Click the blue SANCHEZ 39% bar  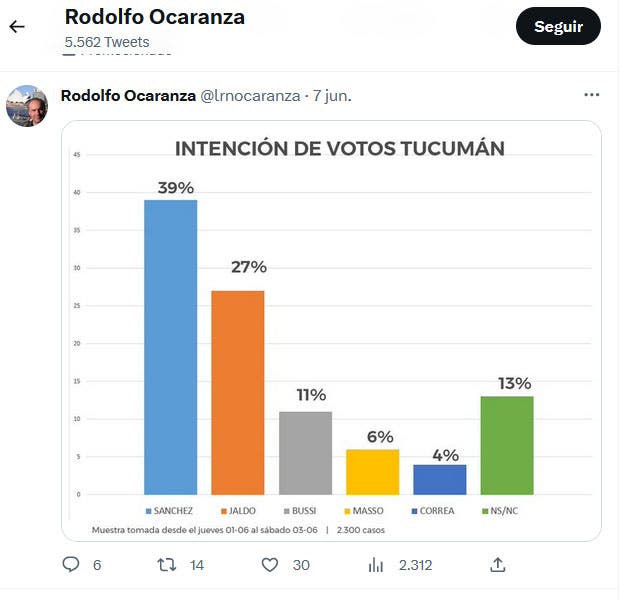pos(170,347)
